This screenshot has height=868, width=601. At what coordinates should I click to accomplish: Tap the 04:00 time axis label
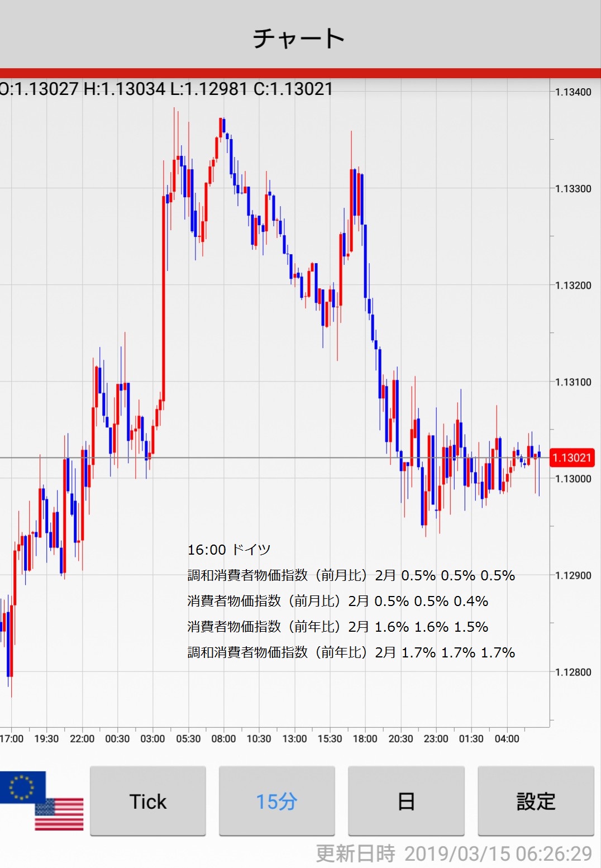[507, 738]
